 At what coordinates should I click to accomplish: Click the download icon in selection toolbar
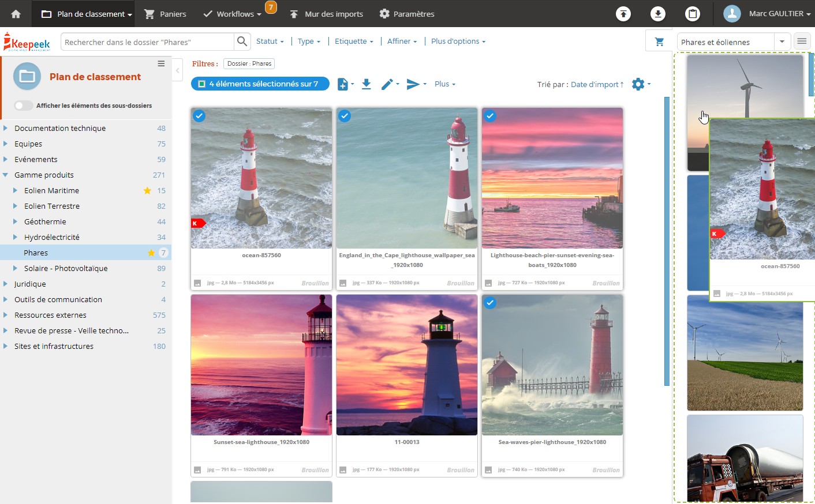(366, 84)
